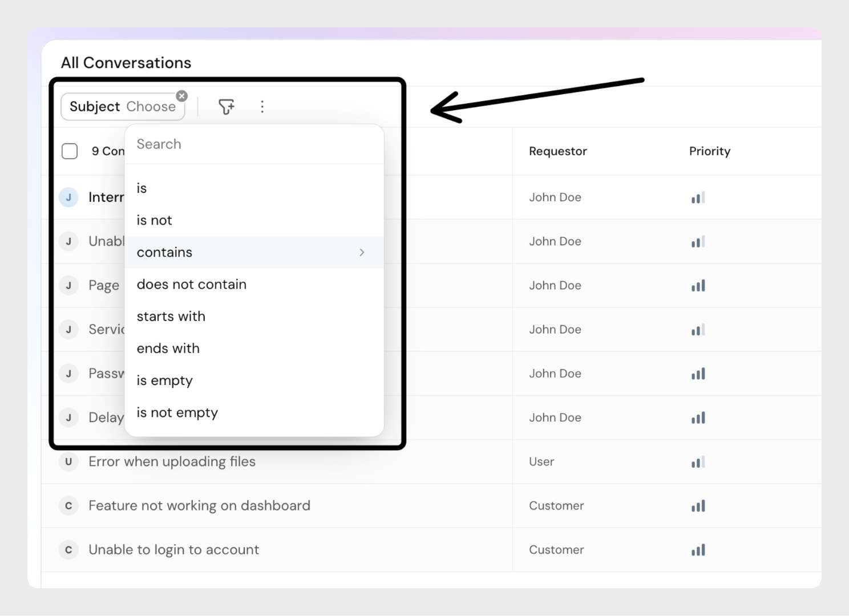849x616 pixels.
Task: Open the Subject Choose filter dropdown
Action: coord(123,107)
